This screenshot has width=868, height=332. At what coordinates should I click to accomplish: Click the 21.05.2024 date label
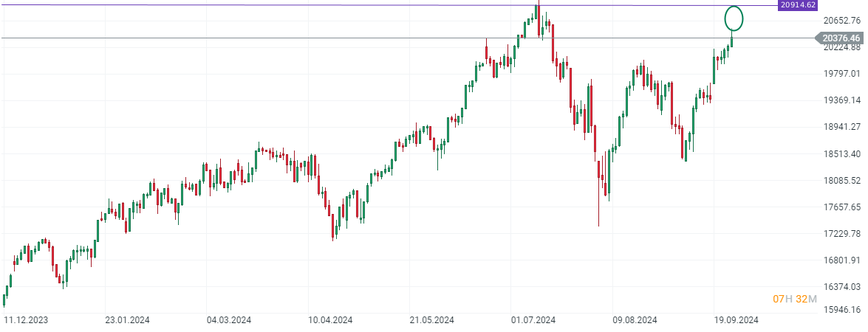(x=432, y=320)
